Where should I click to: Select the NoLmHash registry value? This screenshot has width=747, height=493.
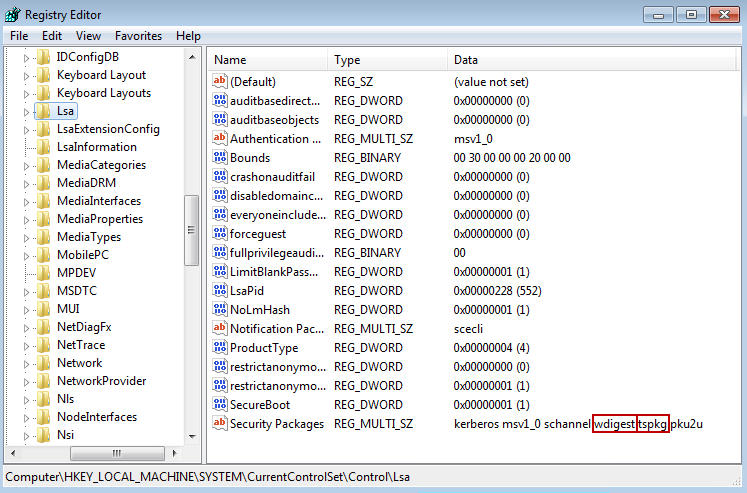coord(260,310)
